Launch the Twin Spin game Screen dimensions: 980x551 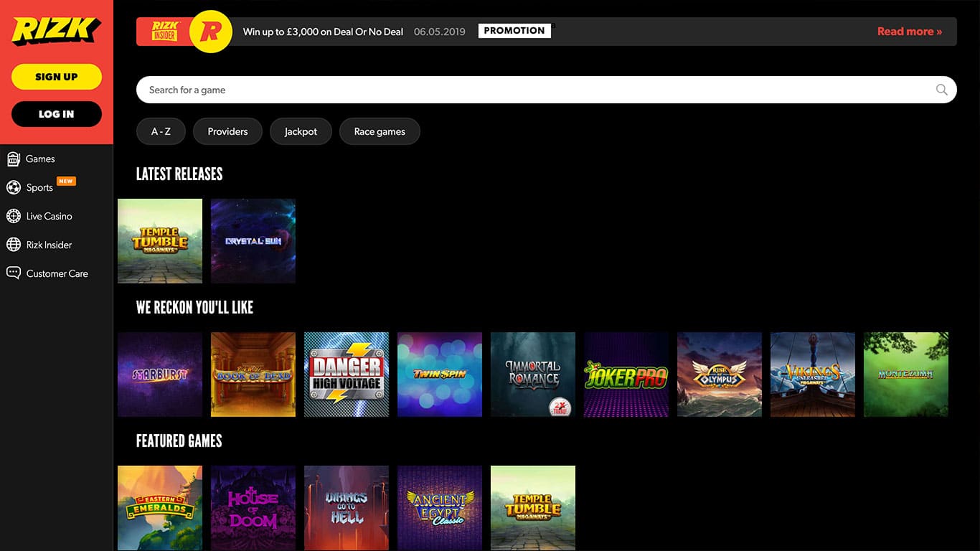click(x=440, y=375)
